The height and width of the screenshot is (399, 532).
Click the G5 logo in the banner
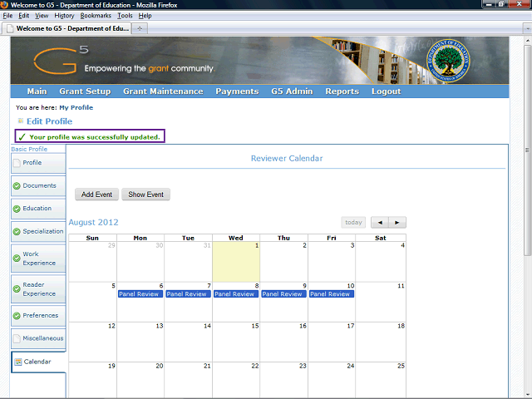pyautogui.click(x=61, y=60)
